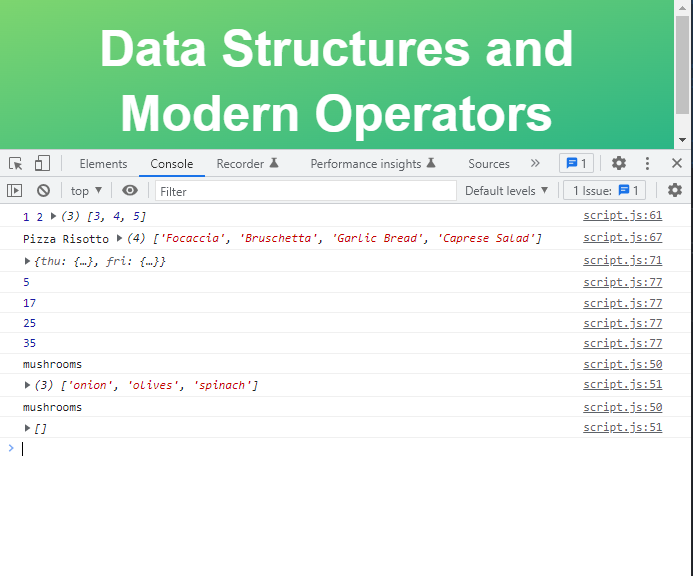Show more DevTools tabs chevron

click(x=535, y=163)
